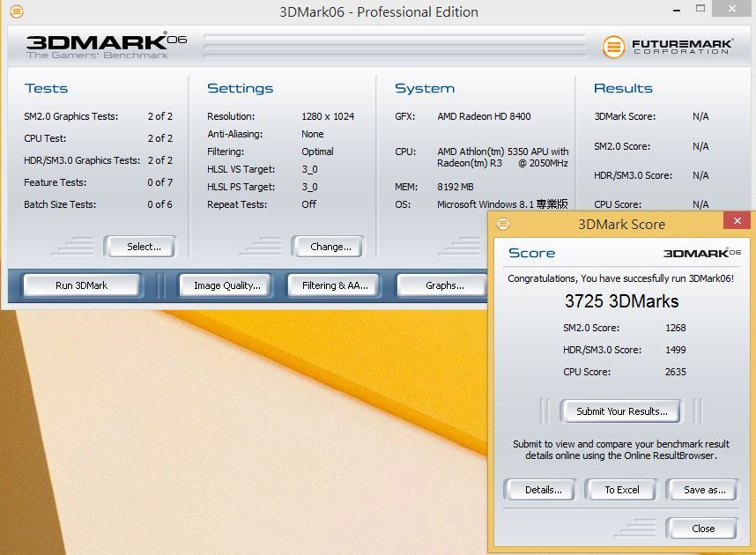Click the 'System' section heading
Viewport: 756px width, 555px height.
pyautogui.click(x=425, y=88)
